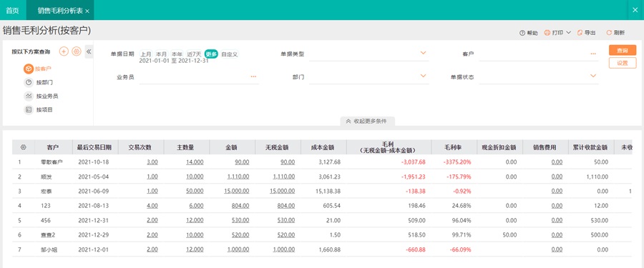Collapse the scheme sidebar with double-arrow icon

coord(89,51)
